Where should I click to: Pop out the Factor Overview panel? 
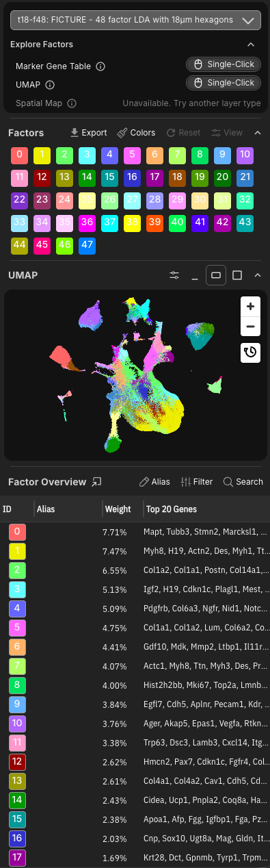tap(96, 482)
